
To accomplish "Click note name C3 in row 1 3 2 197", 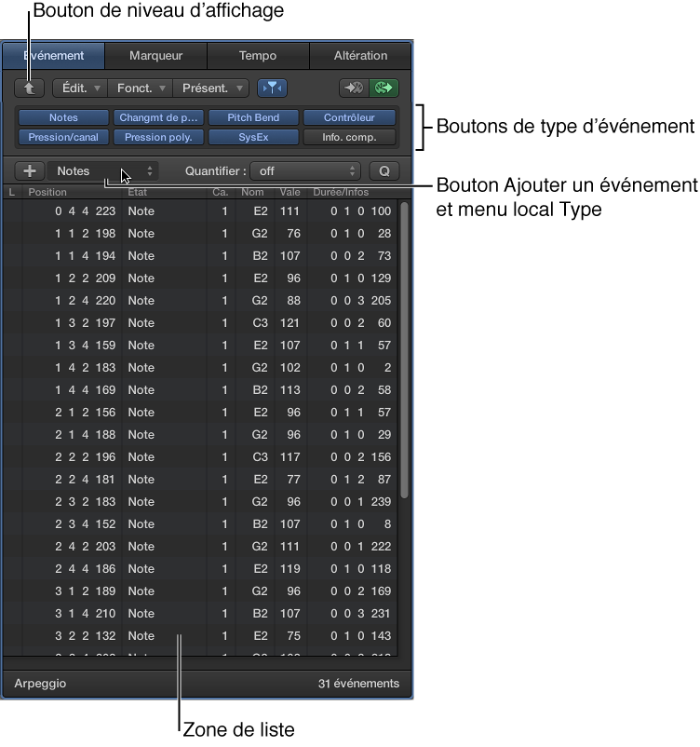I will coord(260,323).
